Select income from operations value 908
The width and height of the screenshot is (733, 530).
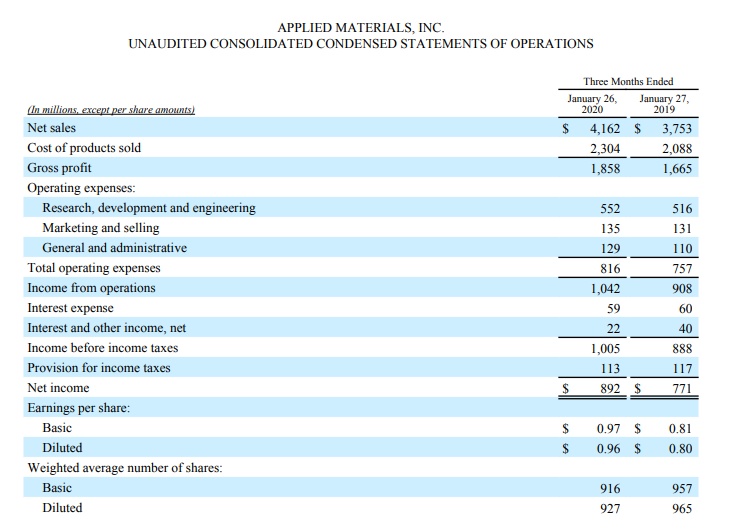(682, 288)
